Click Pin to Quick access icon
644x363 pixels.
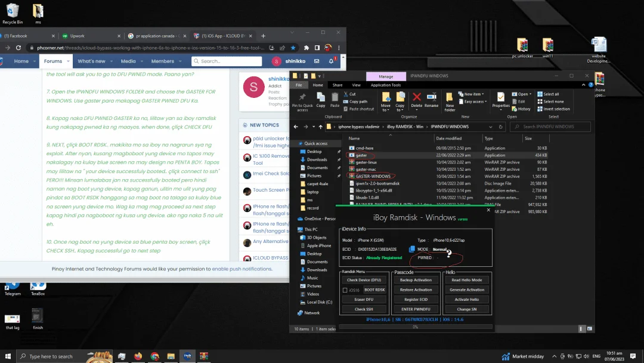click(302, 97)
